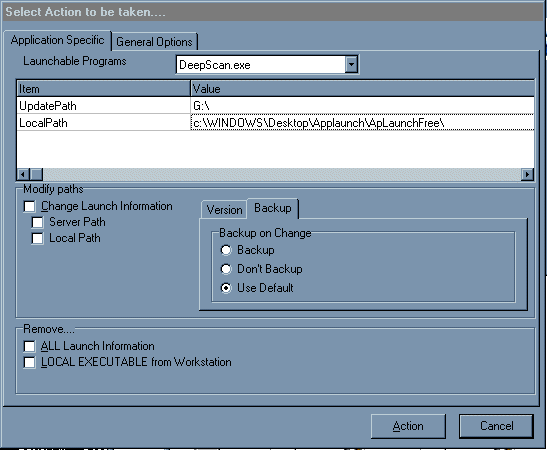Open the Launchable Programs dropdown arrow
Image resolution: width=547 pixels, height=450 pixels.
pos(351,65)
